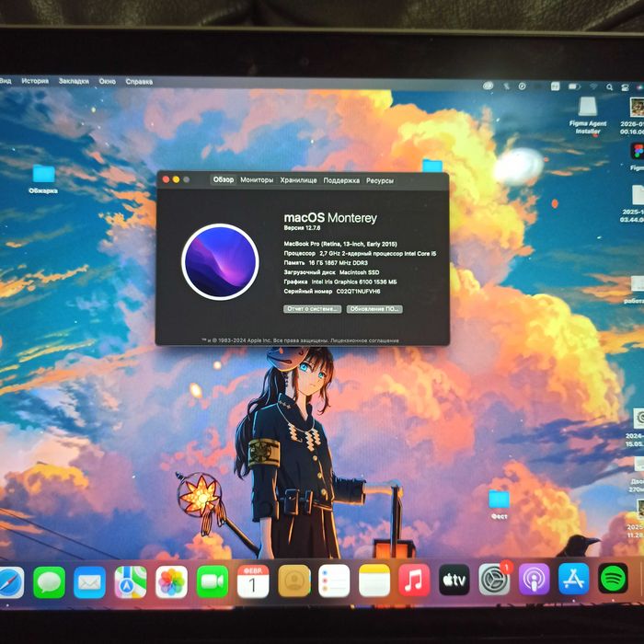Click the Creative Cloud menu bar icon
This screenshot has width=644, height=644.
point(488,86)
